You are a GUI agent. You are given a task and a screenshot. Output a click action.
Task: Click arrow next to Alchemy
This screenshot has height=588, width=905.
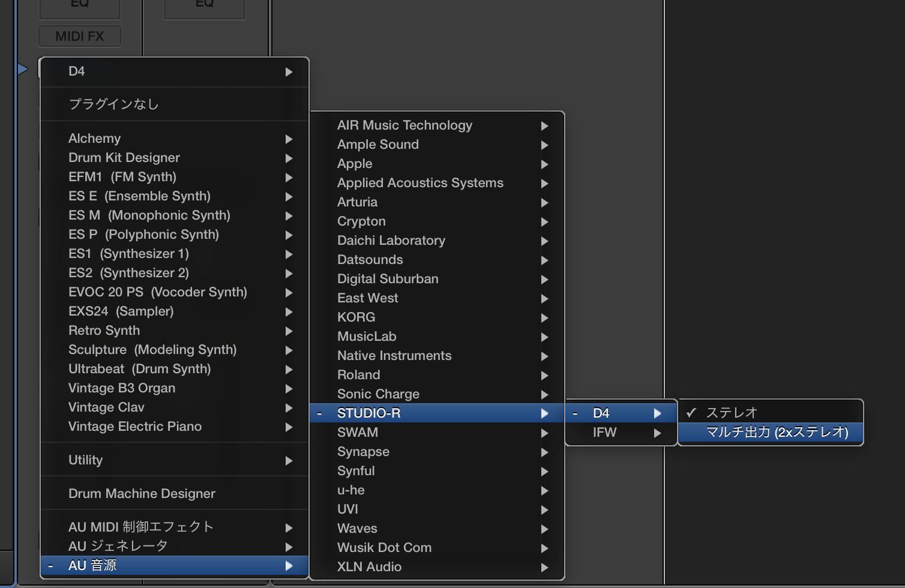click(x=289, y=139)
